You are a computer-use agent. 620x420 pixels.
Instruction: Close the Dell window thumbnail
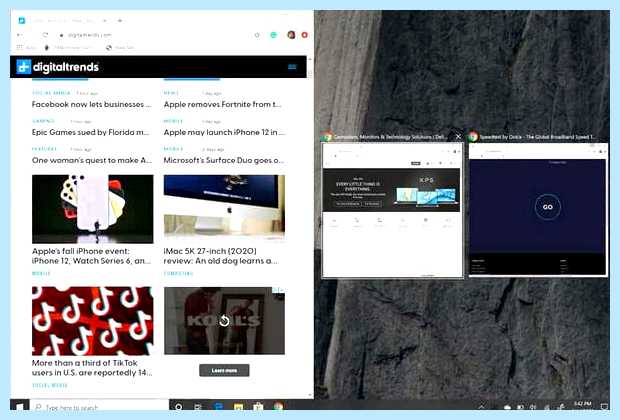458,137
